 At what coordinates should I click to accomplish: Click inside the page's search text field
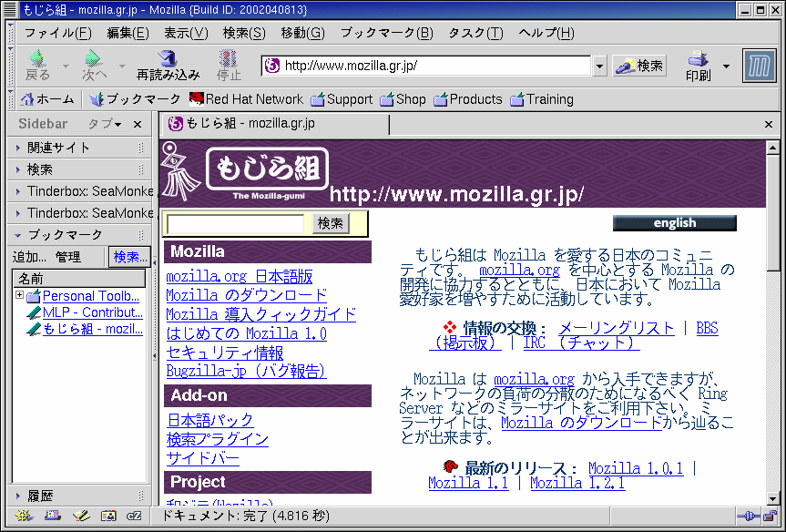point(235,223)
